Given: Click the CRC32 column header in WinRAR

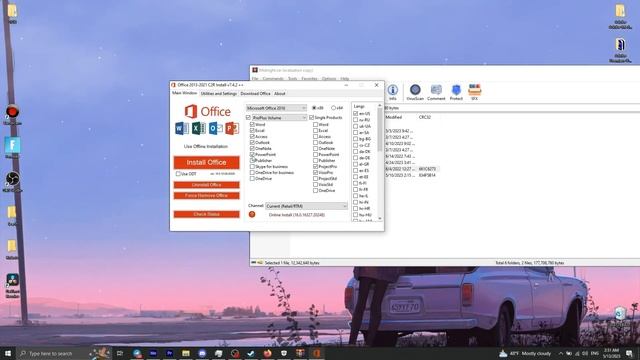Looking at the screenshot, I should click(x=425, y=117).
